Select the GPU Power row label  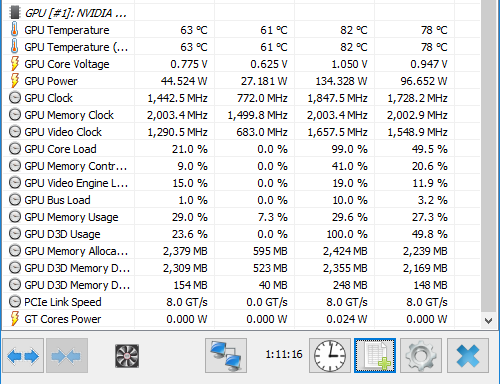click(x=51, y=81)
